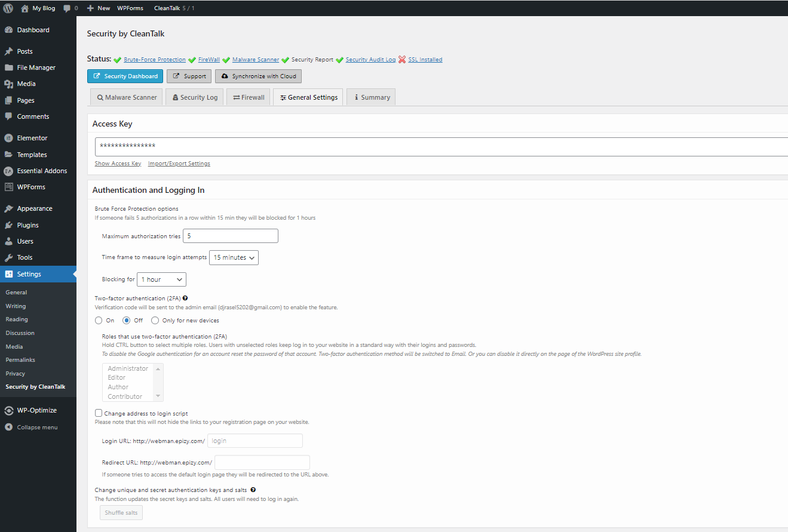Viewport: 788px width, 532px height.
Task: Open Users in sidebar
Action: 25,241
